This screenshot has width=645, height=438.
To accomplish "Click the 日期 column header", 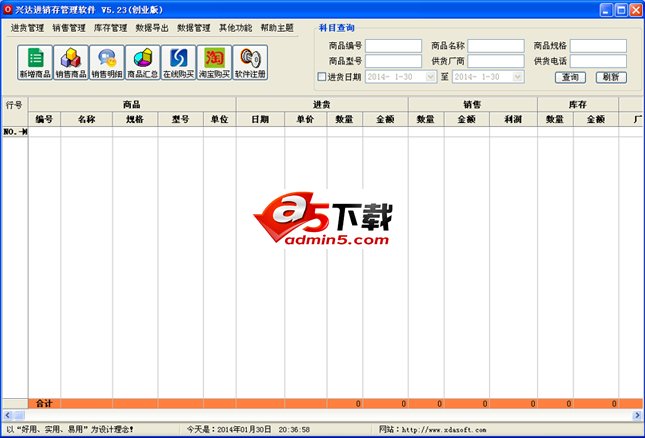I will click(260, 119).
